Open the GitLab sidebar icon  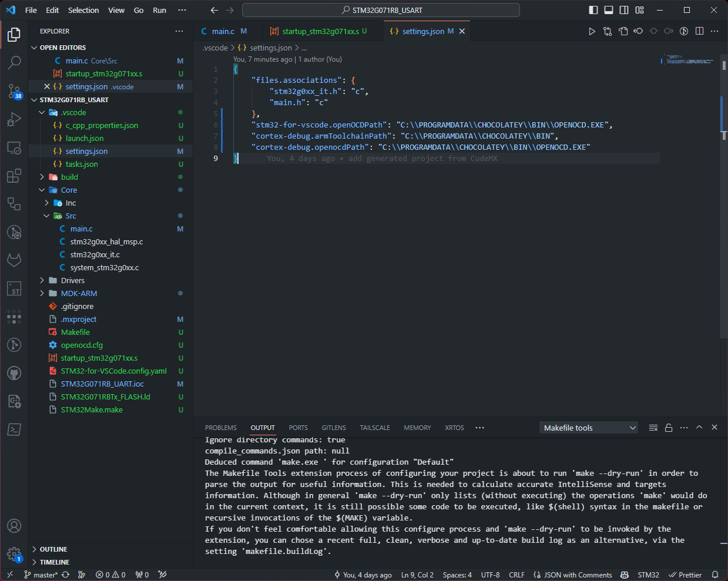tap(14, 260)
